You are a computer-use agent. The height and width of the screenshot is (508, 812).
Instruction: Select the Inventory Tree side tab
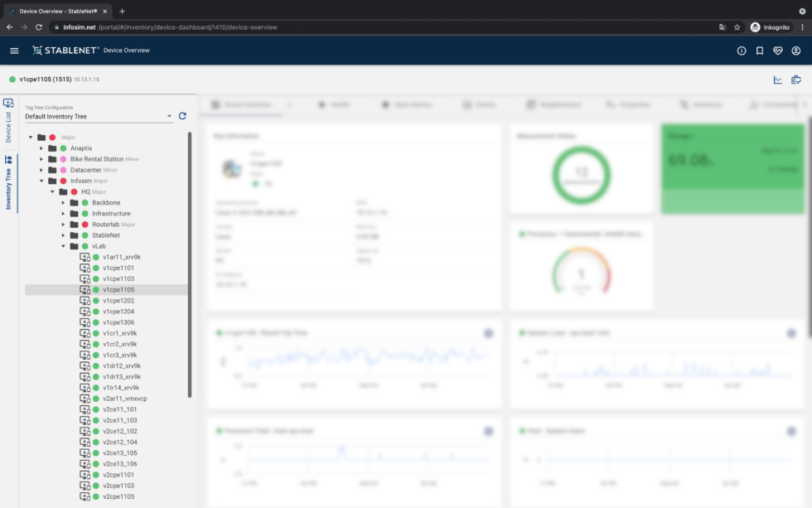tap(8, 181)
